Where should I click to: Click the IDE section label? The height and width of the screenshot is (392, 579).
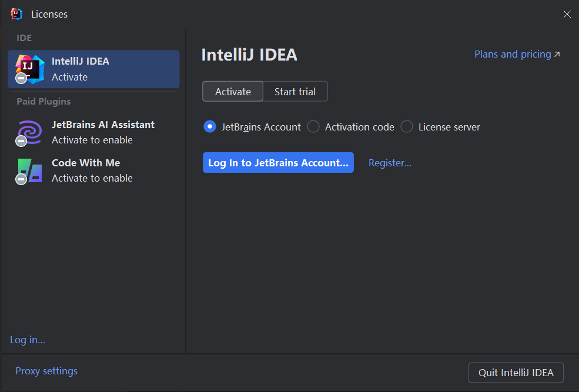click(x=24, y=38)
